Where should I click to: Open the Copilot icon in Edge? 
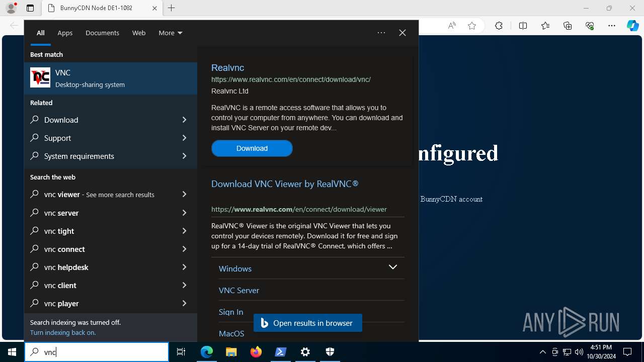tap(632, 26)
